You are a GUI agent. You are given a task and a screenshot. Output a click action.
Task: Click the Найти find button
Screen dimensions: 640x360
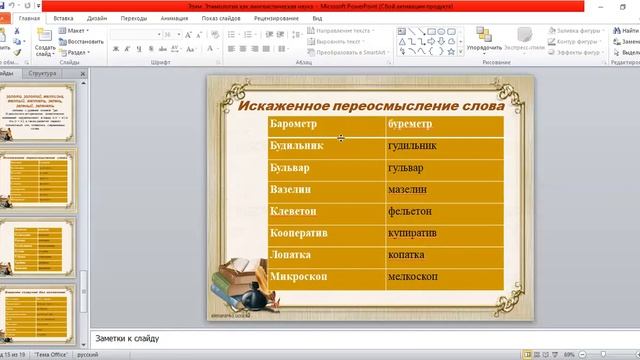click(x=626, y=31)
